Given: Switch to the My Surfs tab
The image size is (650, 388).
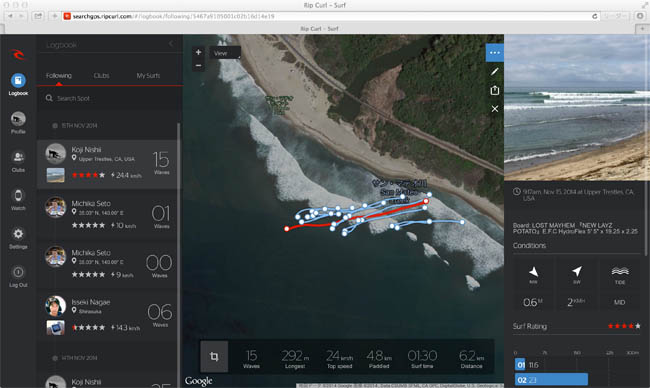Looking at the screenshot, I should [x=148, y=75].
